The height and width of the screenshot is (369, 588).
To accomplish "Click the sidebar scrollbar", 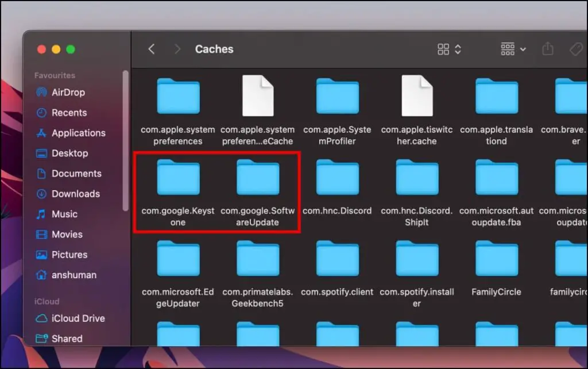I will click(125, 141).
